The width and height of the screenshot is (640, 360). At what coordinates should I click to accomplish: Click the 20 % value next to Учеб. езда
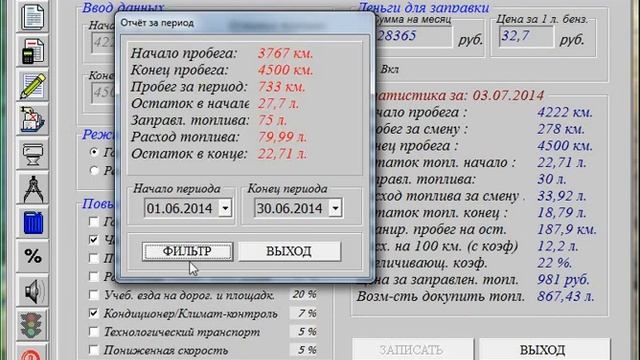(304, 294)
